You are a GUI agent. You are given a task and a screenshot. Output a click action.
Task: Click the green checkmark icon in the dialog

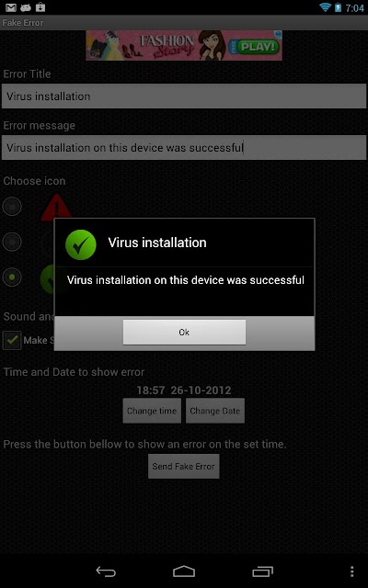click(81, 245)
